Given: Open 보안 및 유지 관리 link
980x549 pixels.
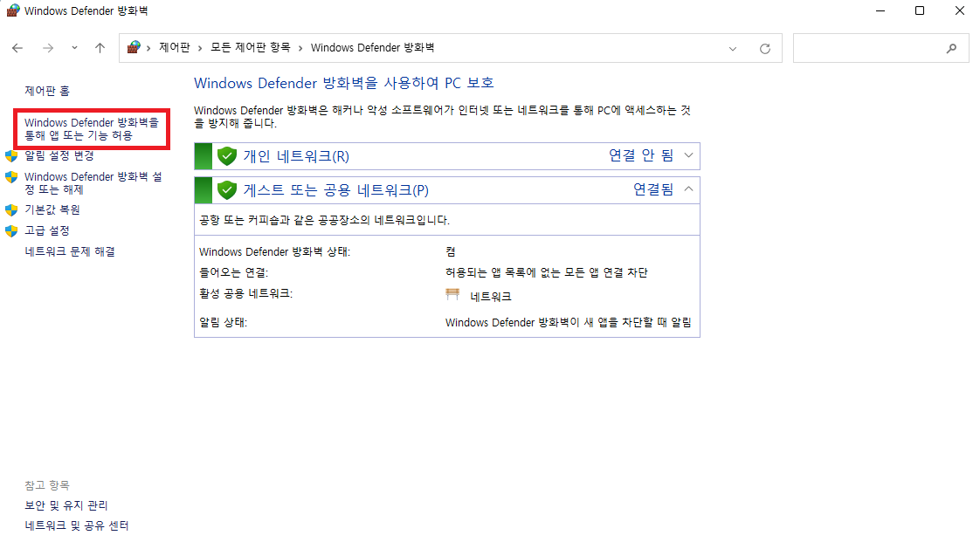Looking at the screenshot, I should [66, 505].
